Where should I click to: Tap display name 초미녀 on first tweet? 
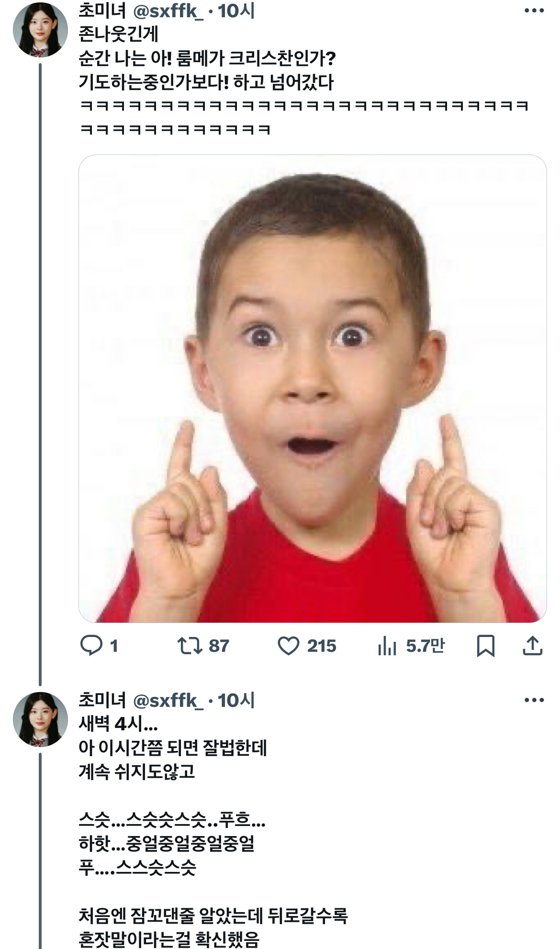click(x=102, y=11)
